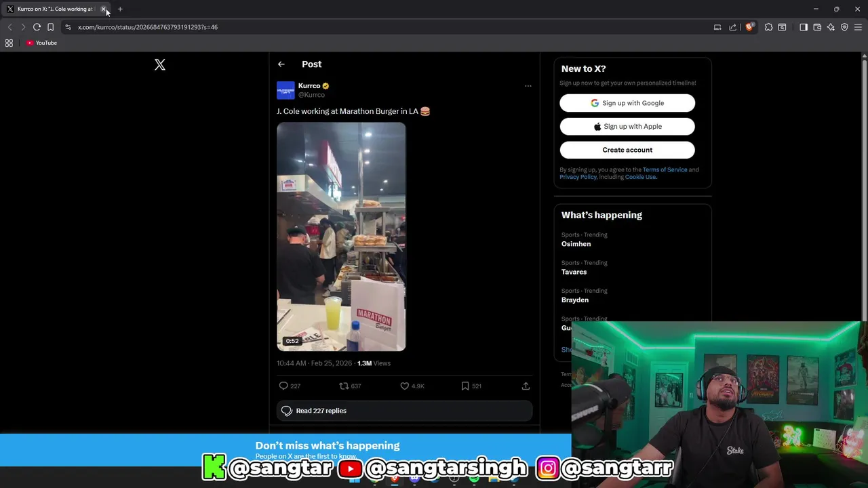The width and height of the screenshot is (868, 488).
Task: Click the "What's happening" heading
Action: (601, 215)
